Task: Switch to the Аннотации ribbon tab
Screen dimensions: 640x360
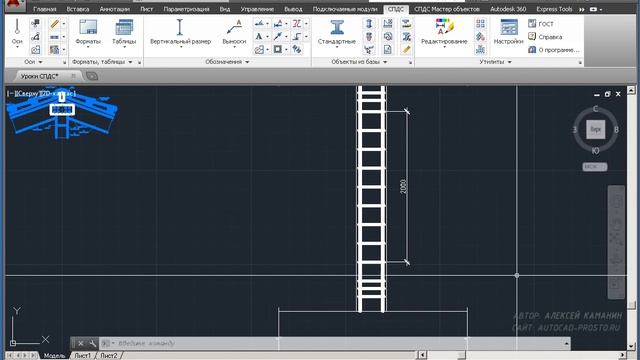Action: [x=115, y=9]
